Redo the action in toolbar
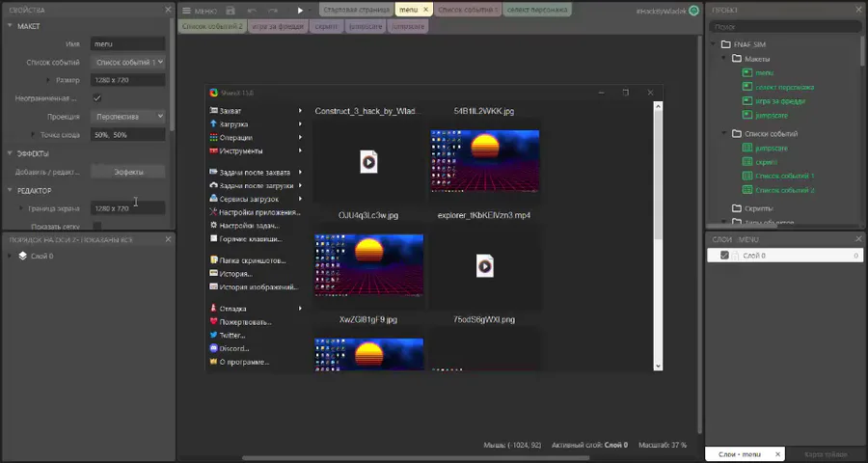 [273, 11]
